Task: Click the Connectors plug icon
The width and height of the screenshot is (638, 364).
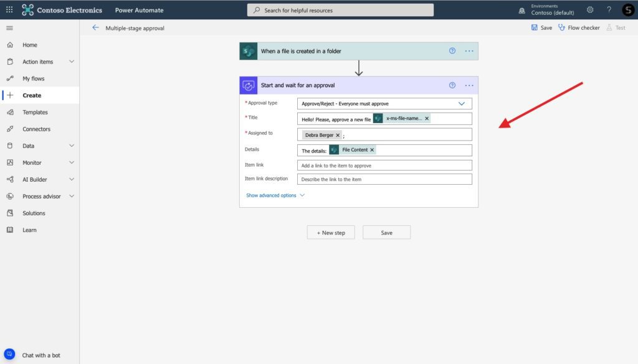Action: point(10,129)
